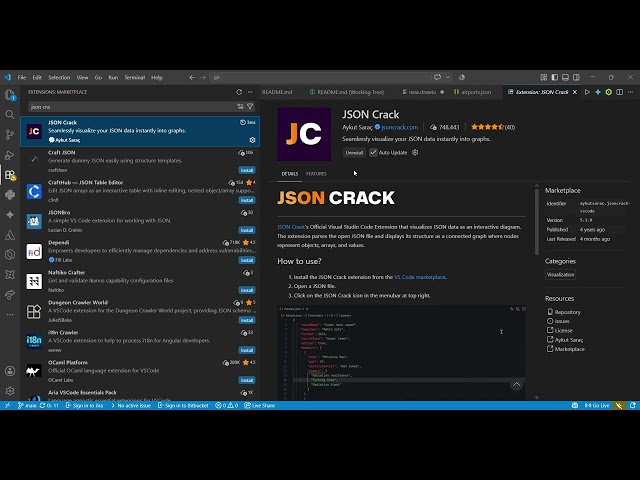Open the Copilot chat dropdown chevron
The height and width of the screenshot is (480, 640).
[x=448, y=77]
